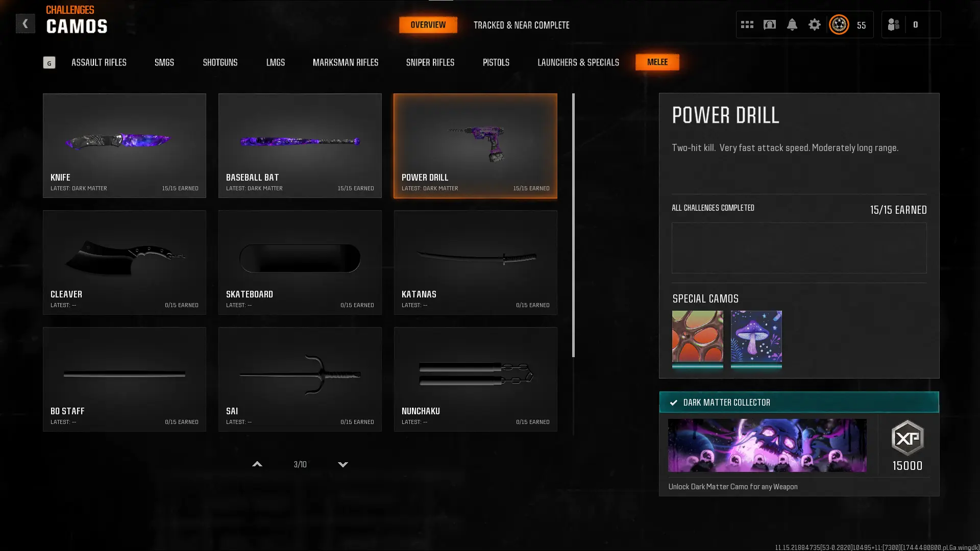Open Launchers & Specials category tab
The width and height of the screenshot is (980, 551).
tap(578, 62)
